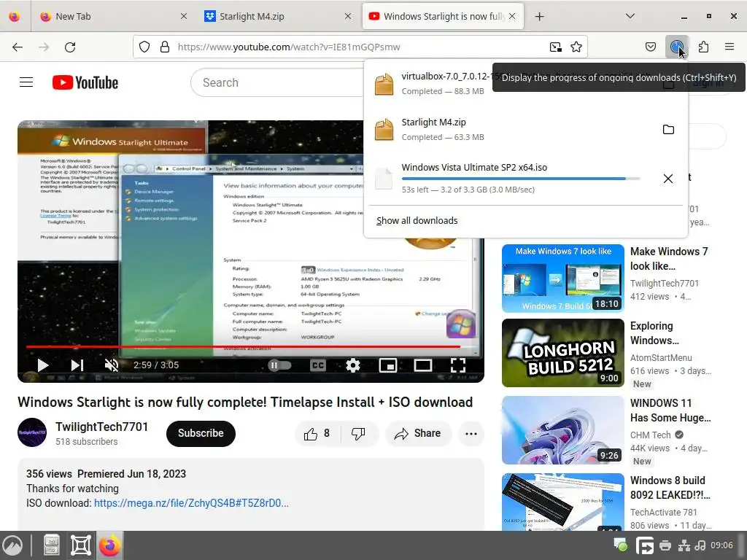The width and height of the screenshot is (747, 560).
Task: Cancel the Windows Vista ISO download
Action: point(668,179)
